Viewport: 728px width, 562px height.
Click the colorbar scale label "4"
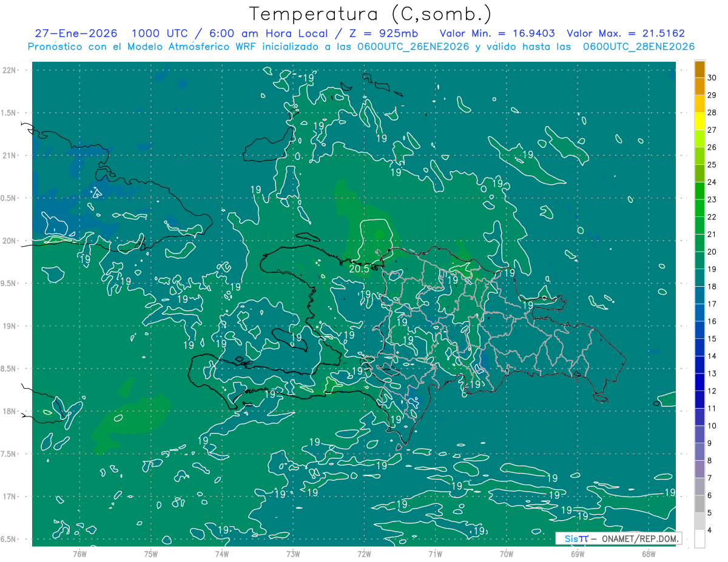pos(710,530)
